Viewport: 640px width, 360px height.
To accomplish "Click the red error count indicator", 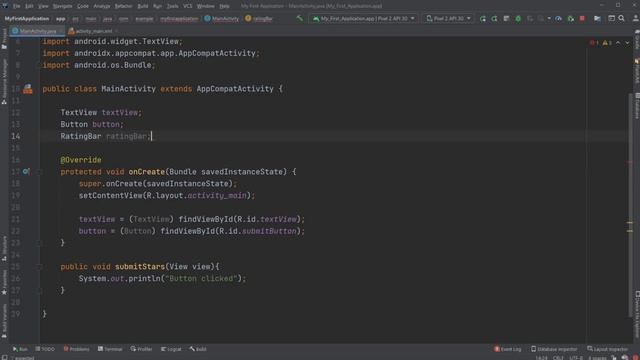I will [594, 43].
